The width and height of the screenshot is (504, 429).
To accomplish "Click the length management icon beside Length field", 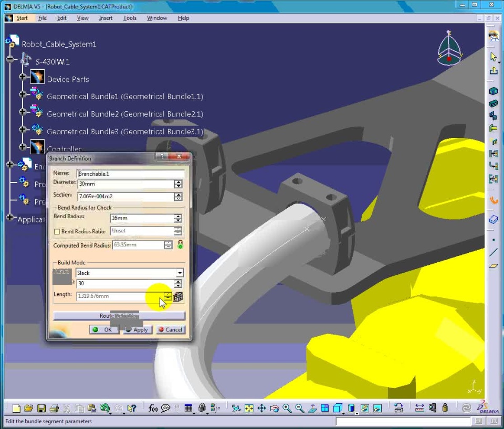I will [x=178, y=296].
